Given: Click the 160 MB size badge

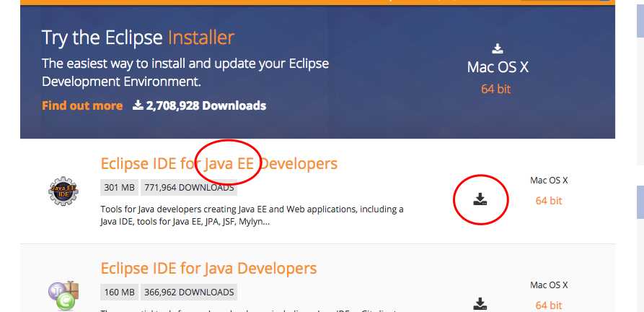Looking at the screenshot, I should click(x=119, y=292).
